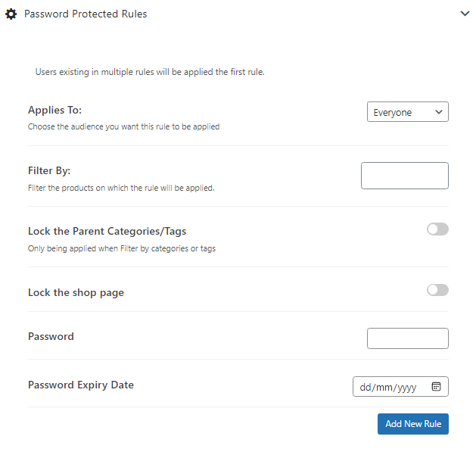Click the Lock the shop page label

tap(76, 292)
